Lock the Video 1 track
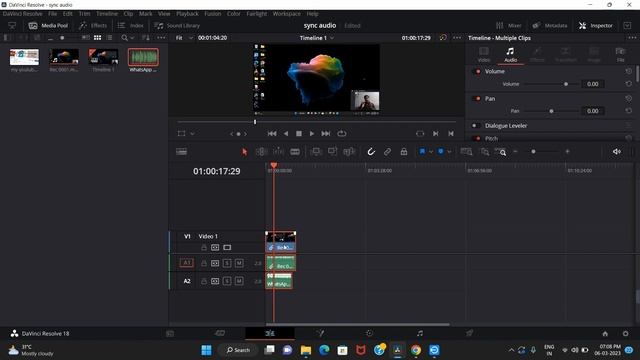 (204, 247)
